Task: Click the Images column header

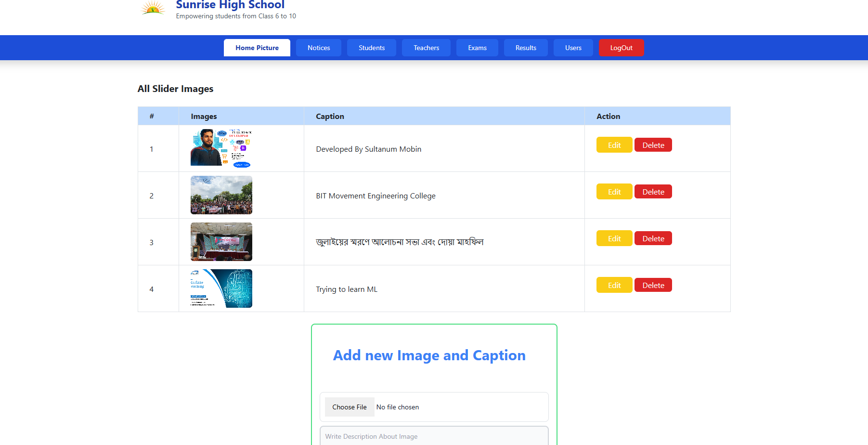Action: [204, 117]
